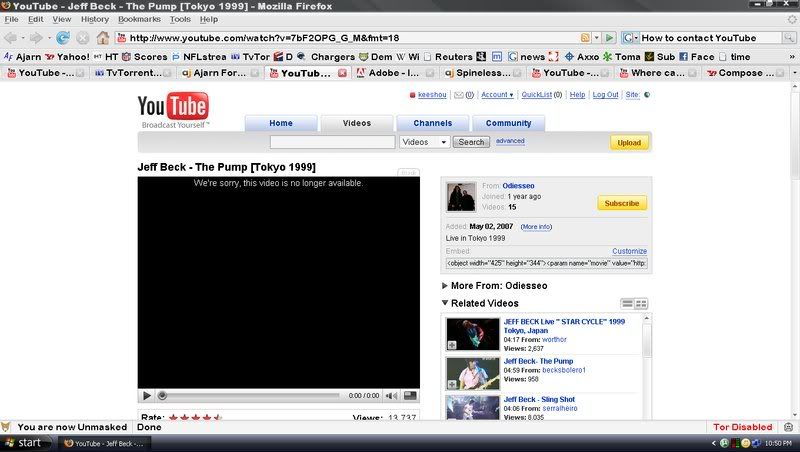This screenshot has height=452, width=800.
Task: Open the Tools menu
Action: point(180,19)
